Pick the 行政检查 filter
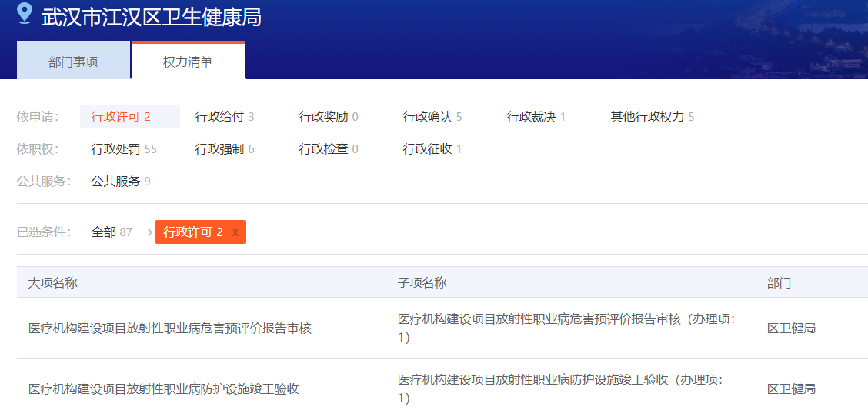 (x=329, y=149)
